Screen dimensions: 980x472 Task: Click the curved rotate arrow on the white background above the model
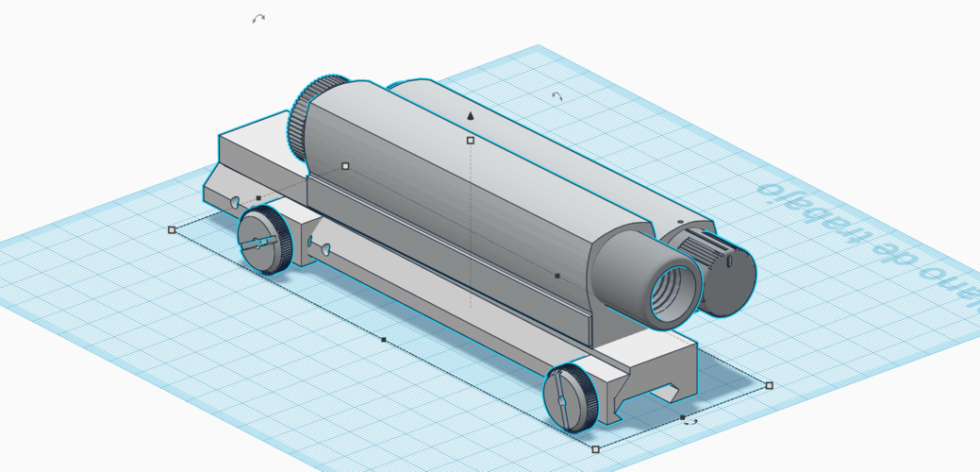[258, 19]
